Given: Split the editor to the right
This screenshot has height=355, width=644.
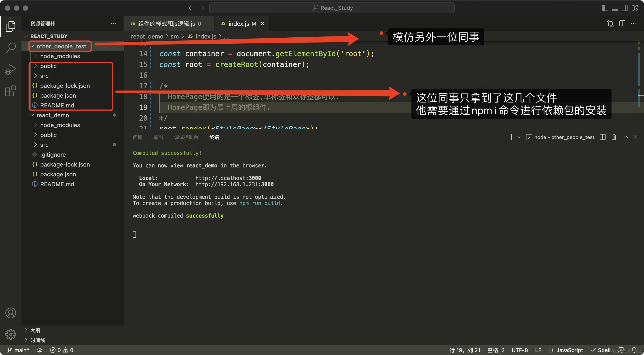Looking at the screenshot, I should (x=622, y=24).
